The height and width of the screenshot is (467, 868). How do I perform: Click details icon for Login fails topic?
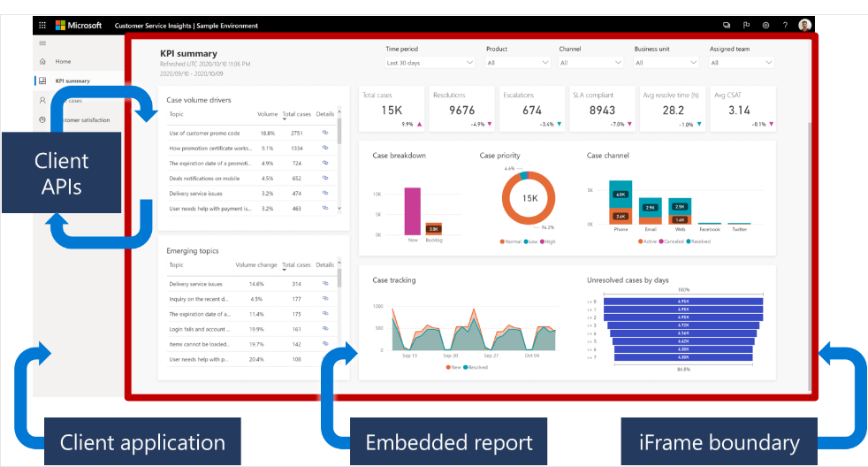click(x=325, y=329)
